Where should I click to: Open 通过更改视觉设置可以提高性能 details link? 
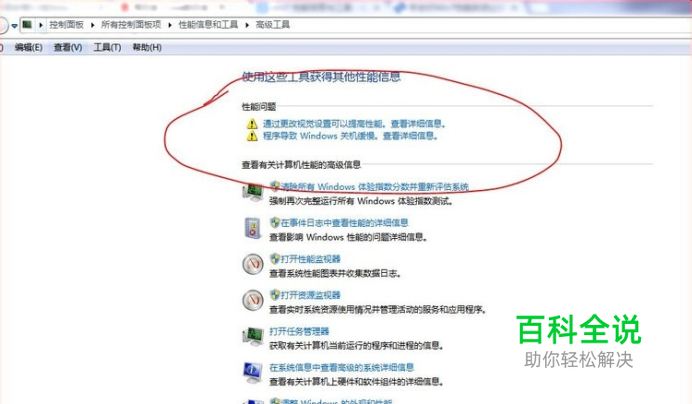click(x=354, y=124)
